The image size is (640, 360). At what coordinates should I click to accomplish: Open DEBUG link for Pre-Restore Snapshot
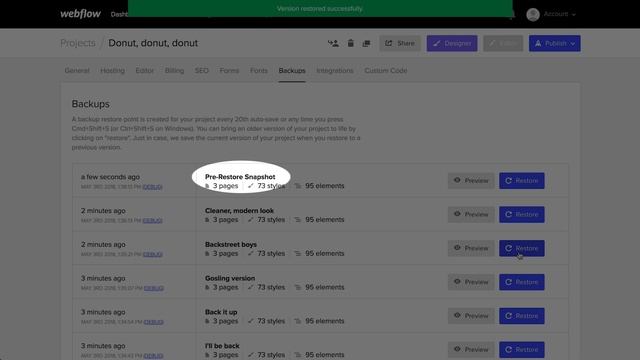point(152,187)
